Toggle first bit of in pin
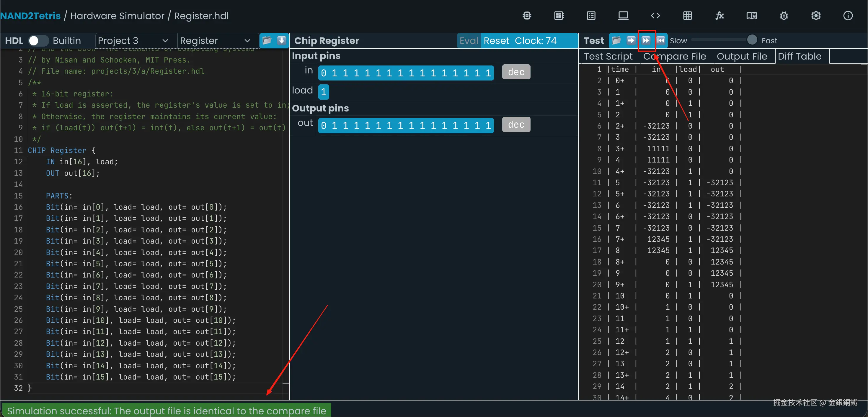The height and width of the screenshot is (417, 868). pyautogui.click(x=324, y=73)
